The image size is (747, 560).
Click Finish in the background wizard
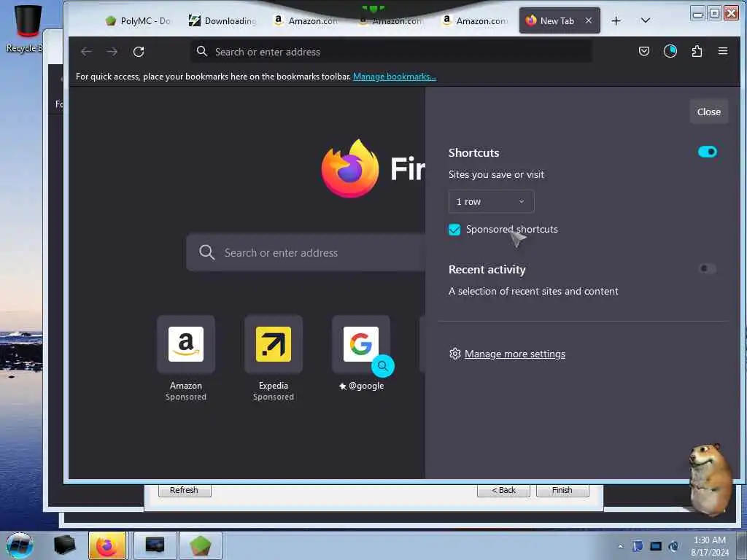click(x=562, y=490)
